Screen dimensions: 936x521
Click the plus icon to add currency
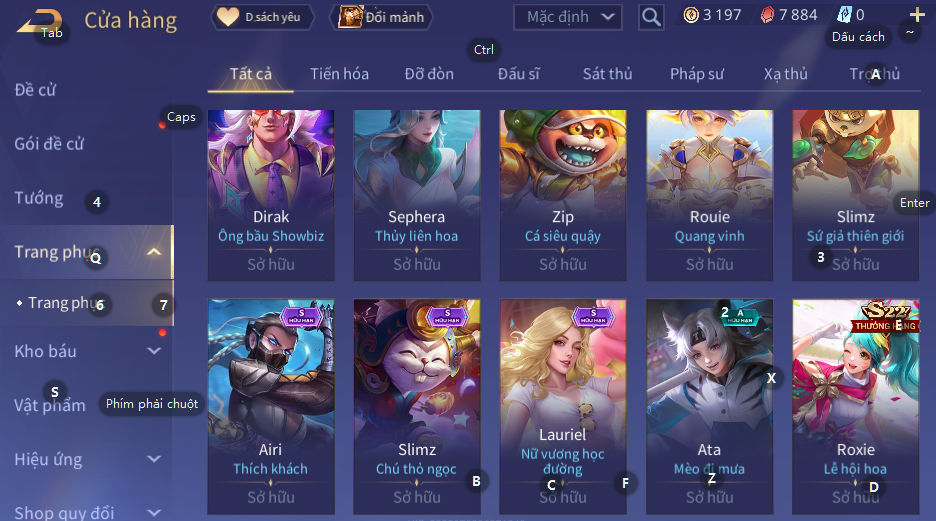(917, 14)
